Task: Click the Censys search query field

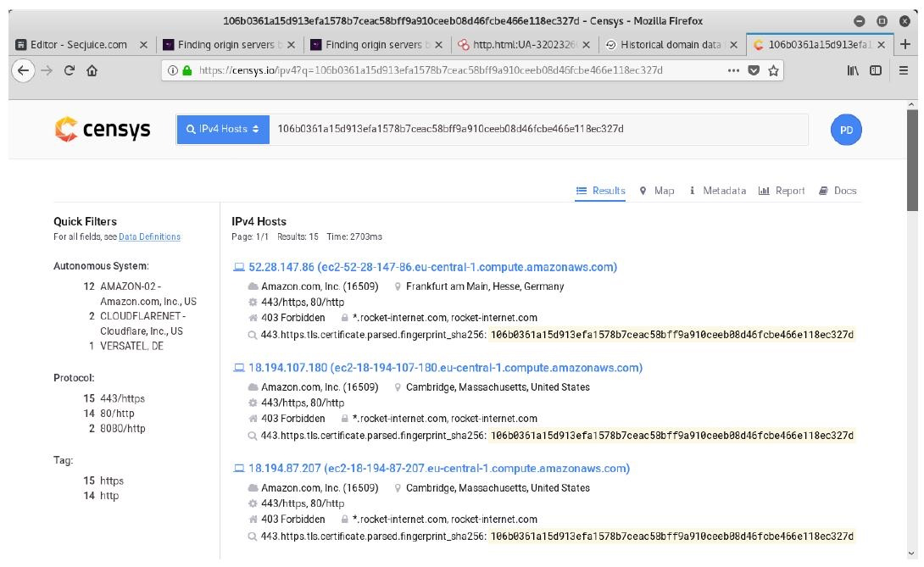Action: point(538,129)
